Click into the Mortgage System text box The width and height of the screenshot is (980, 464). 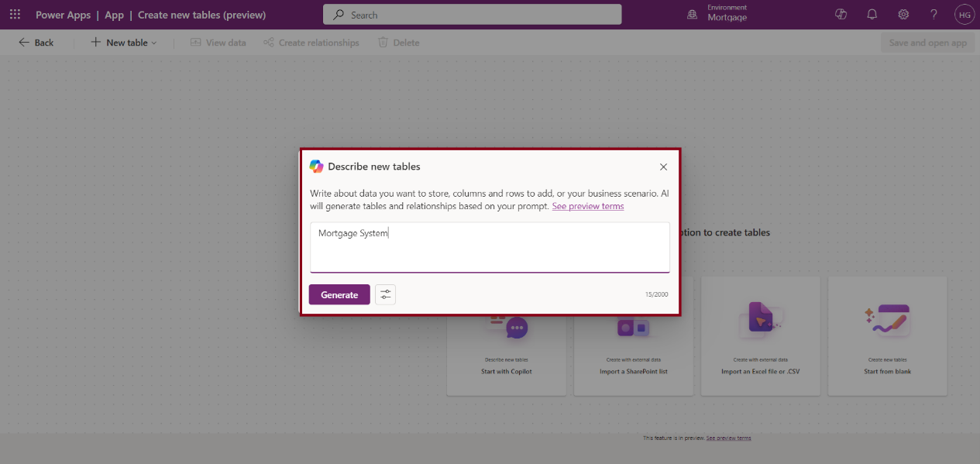(x=490, y=247)
